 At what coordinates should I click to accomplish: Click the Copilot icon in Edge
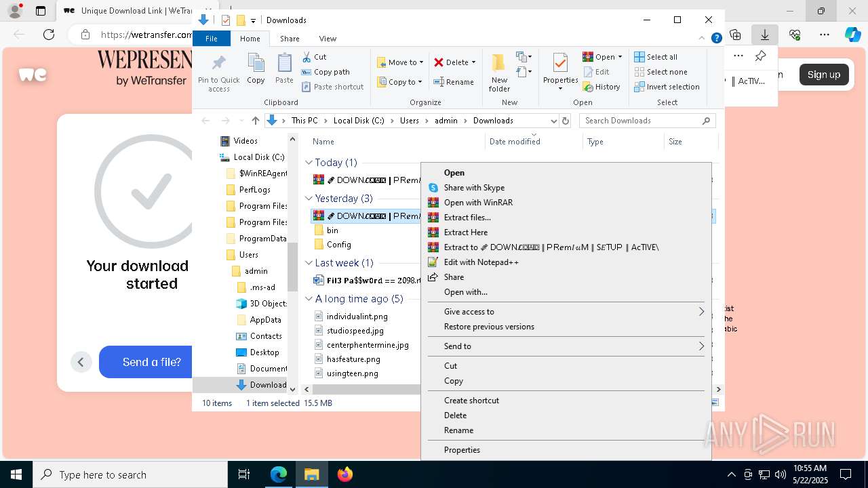852,35
